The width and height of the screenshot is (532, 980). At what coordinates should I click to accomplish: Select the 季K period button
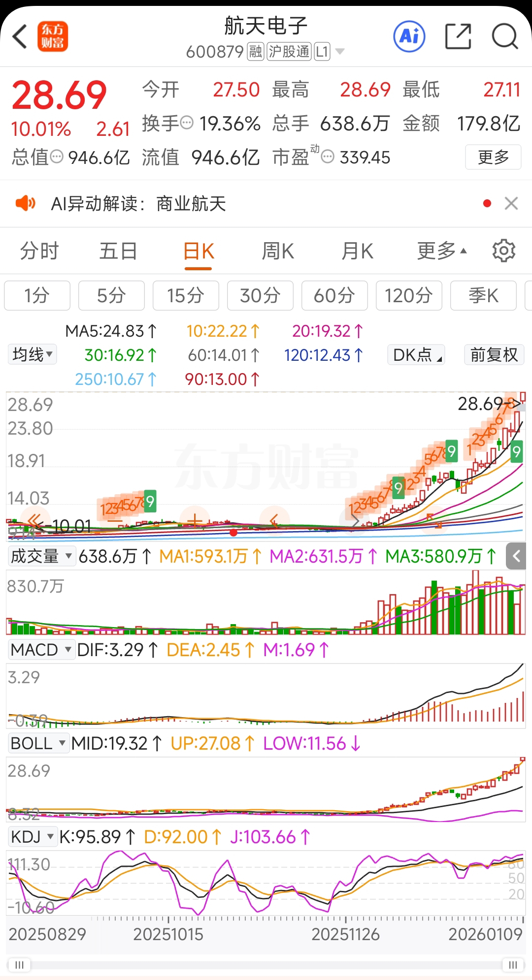coord(483,295)
